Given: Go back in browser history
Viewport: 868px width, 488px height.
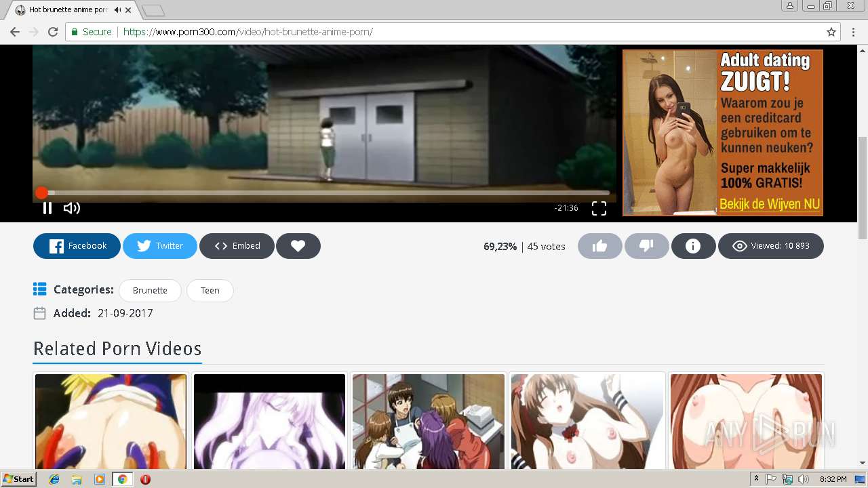Looking at the screenshot, I should point(15,32).
